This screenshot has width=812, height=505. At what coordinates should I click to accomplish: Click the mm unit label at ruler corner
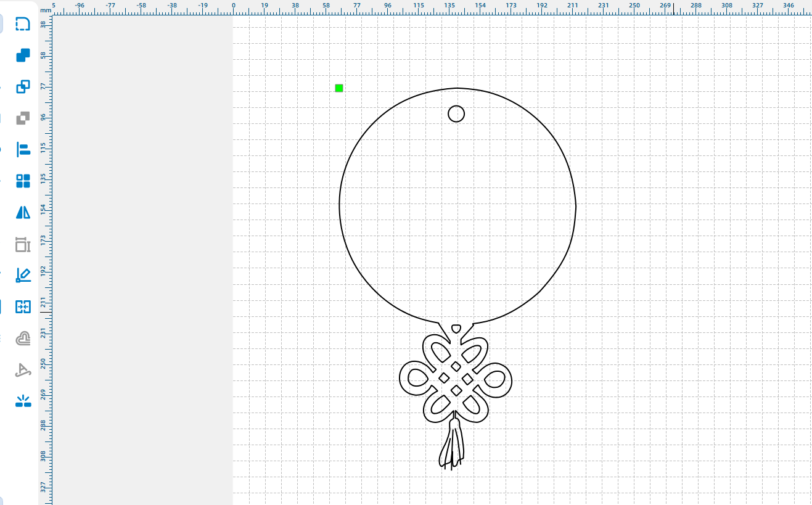click(x=46, y=10)
